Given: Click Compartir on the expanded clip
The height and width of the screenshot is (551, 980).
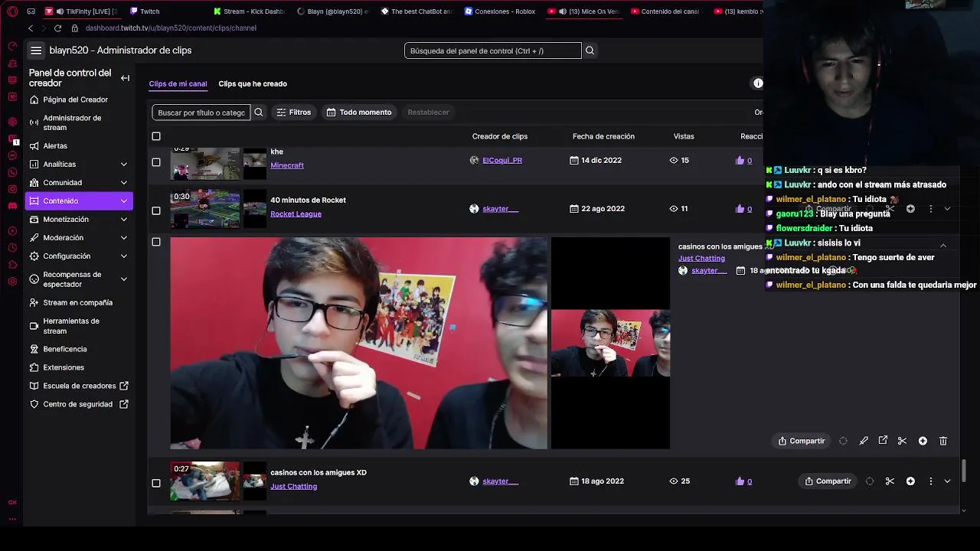Looking at the screenshot, I should point(802,441).
